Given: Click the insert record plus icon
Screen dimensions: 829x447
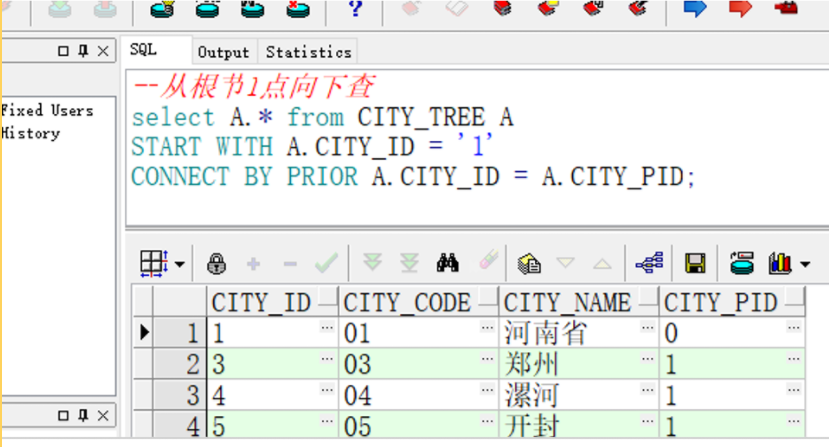Looking at the screenshot, I should coord(253,263).
